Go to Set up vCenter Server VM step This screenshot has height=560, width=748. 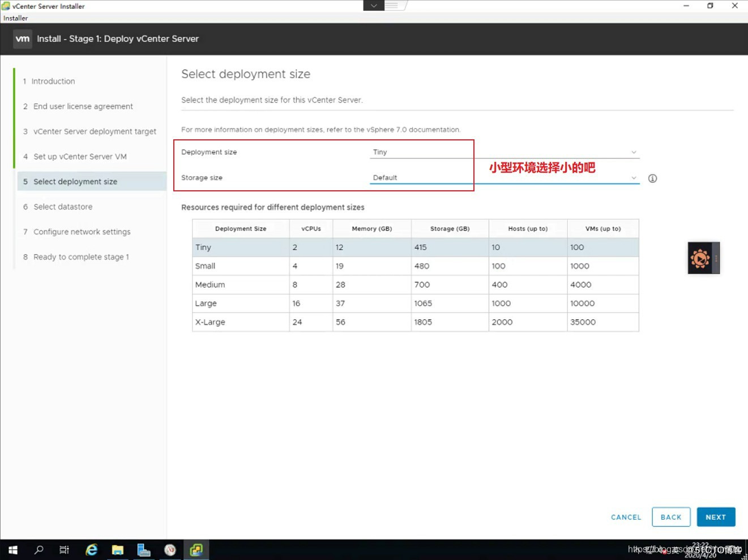point(80,157)
